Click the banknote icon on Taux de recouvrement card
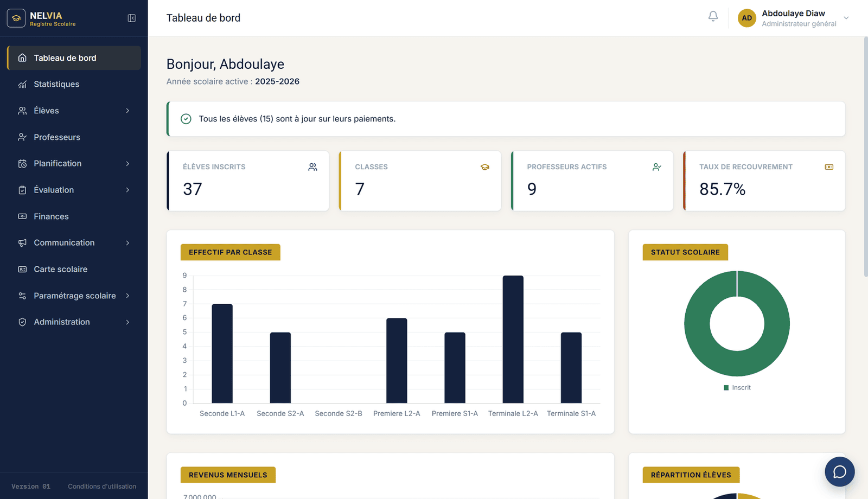Image resolution: width=868 pixels, height=499 pixels. [x=829, y=167]
